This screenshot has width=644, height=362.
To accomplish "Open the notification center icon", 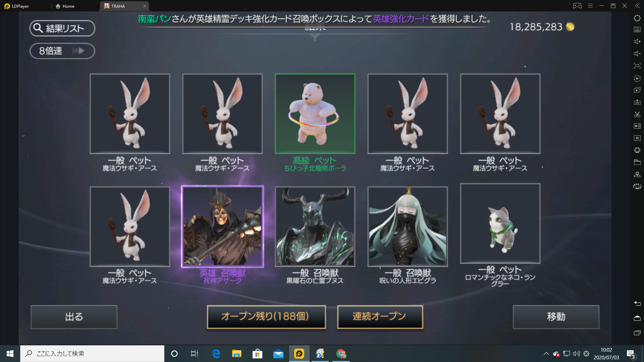I will coord(631,354).
